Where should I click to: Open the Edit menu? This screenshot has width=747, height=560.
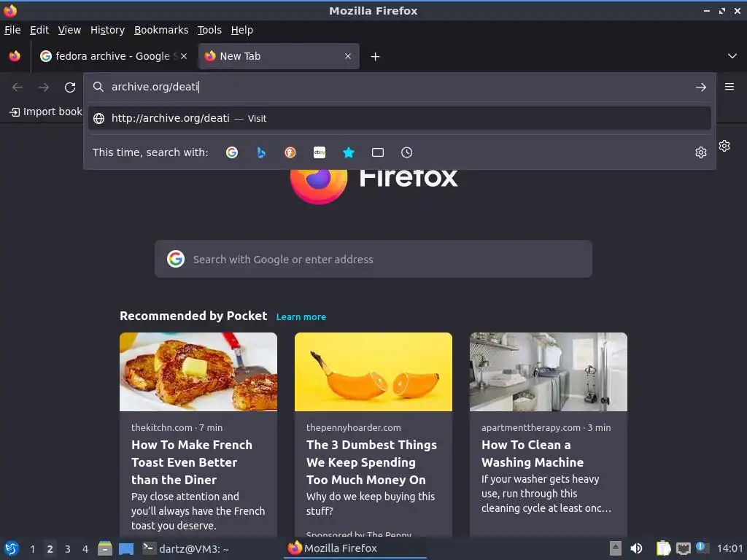(39, 30)
